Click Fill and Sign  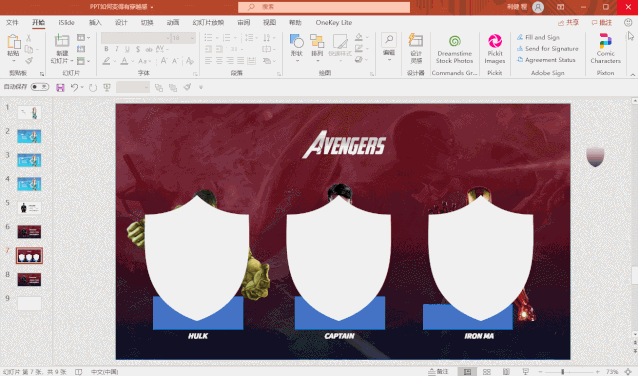coord(538,37)
